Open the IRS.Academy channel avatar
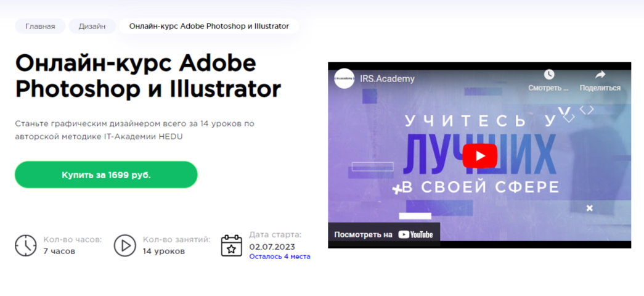 point(344,78)
